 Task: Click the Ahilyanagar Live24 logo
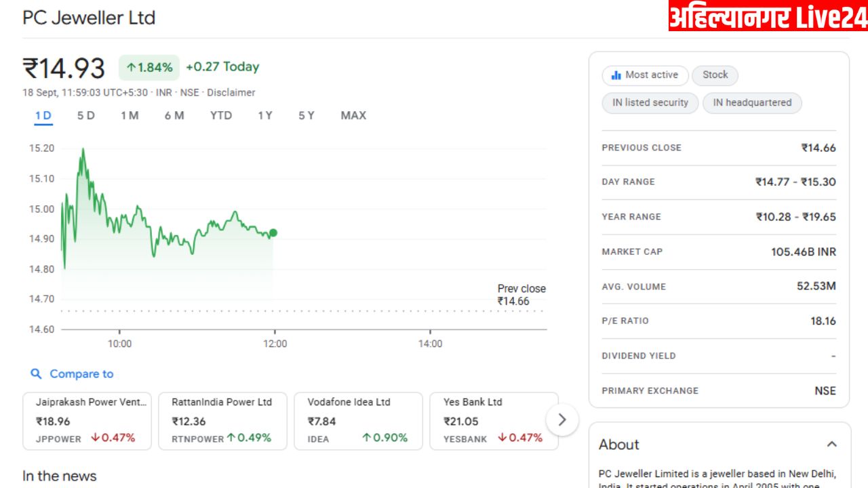click(768, 16)
